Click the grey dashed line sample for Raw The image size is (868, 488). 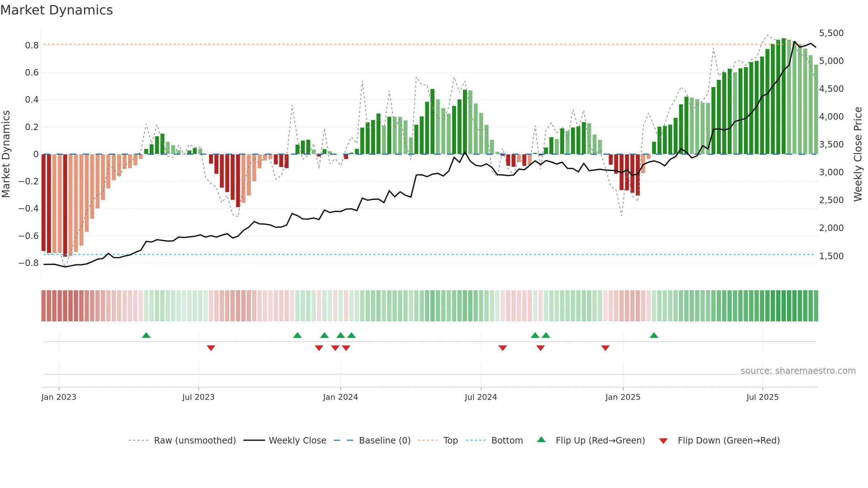[139, 440]
